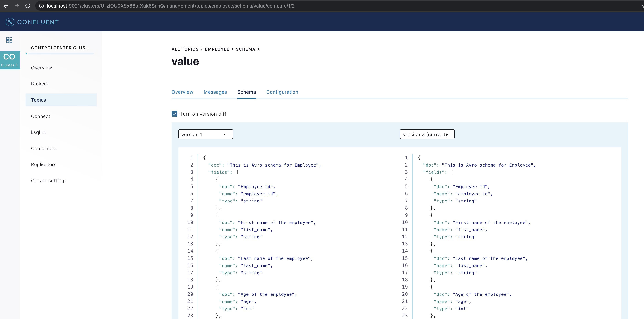The image size is (644, 319).
Task: Open EMPLOYEE breadcrumb link
Action: (x=217, y=49)
